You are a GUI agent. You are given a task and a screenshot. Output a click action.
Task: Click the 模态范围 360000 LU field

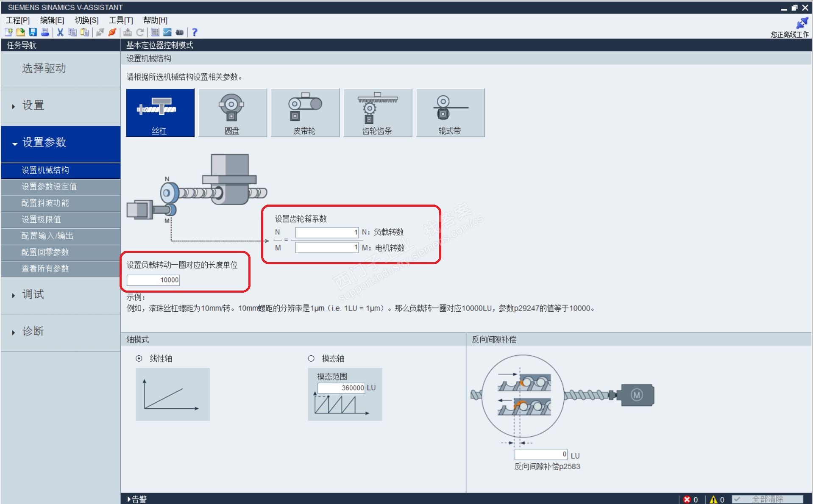click(341, 388)
